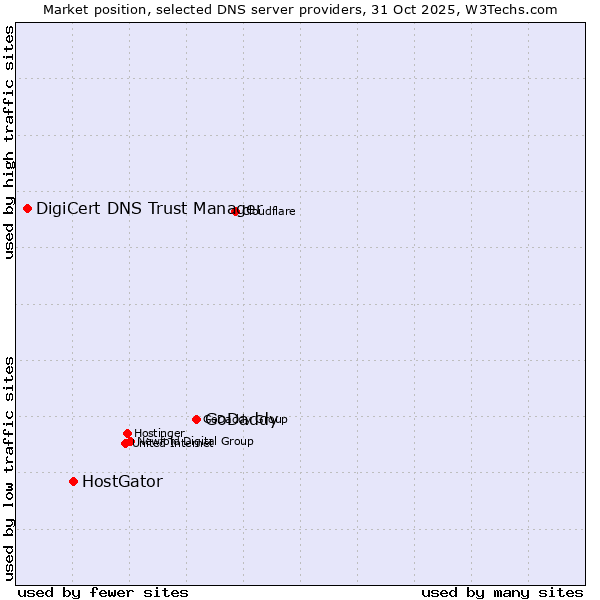Click the Cloudflare red data point

click(236, 211)
